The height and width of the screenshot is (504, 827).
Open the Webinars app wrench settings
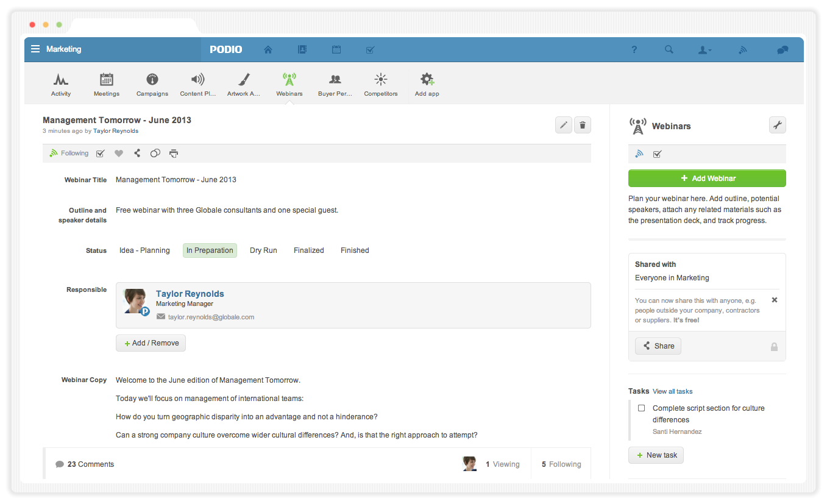pyautogui.click(x=777, y=125)
